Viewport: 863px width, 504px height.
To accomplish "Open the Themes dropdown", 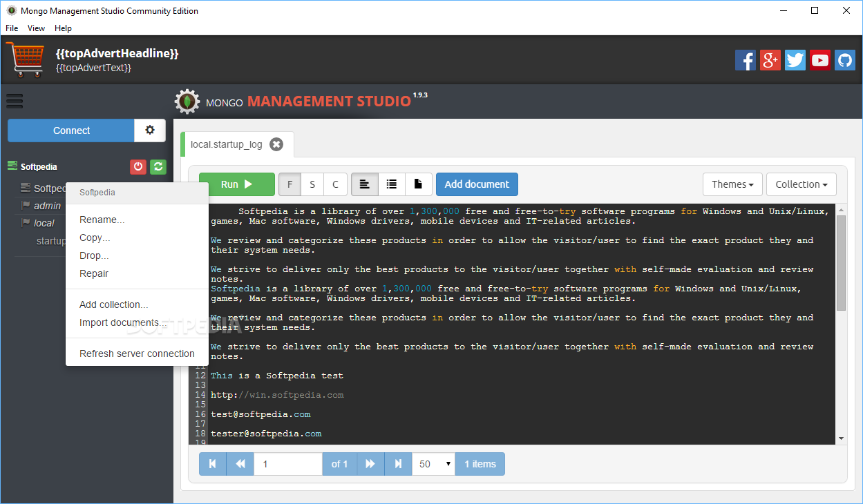I will tap(732, 184).
